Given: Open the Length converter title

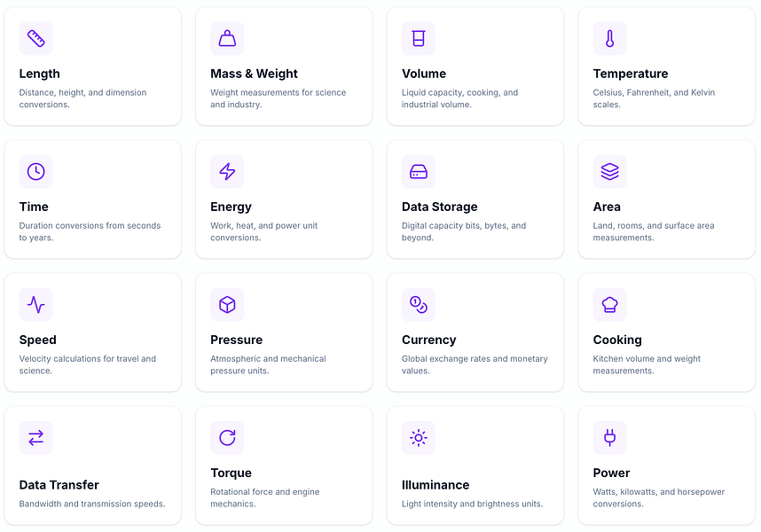Looking at the screenshot, I should (39, 74).
